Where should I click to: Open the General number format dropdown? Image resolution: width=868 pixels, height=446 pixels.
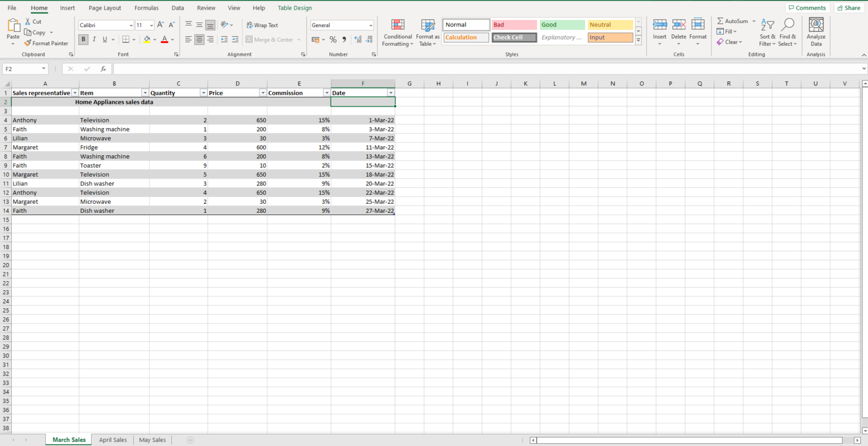371,25
